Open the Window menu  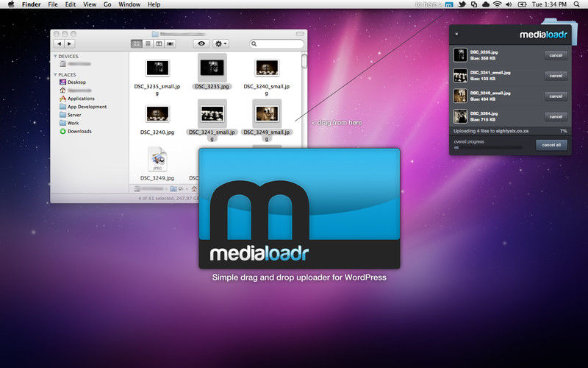[x=129, y=4]
